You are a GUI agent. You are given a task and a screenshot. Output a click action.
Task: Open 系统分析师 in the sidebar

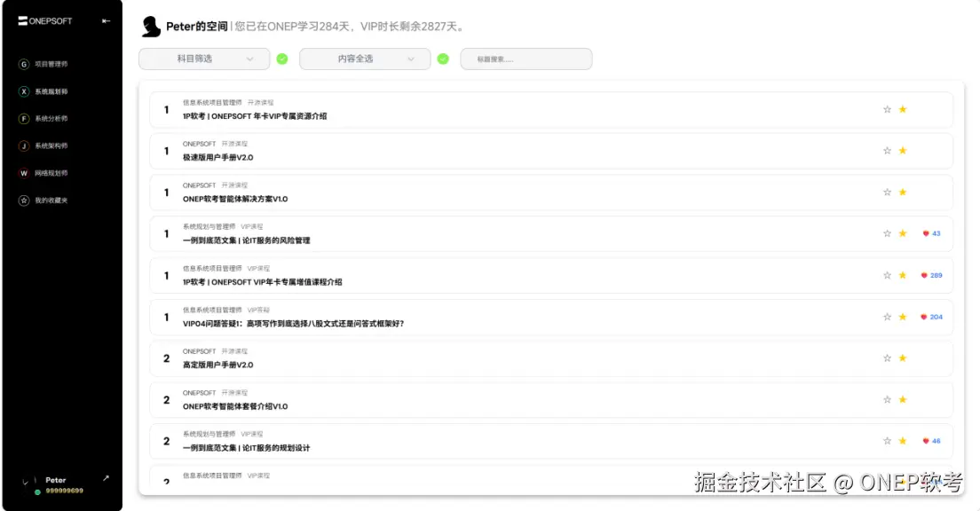pyautogui.click(x=51, y=118)
